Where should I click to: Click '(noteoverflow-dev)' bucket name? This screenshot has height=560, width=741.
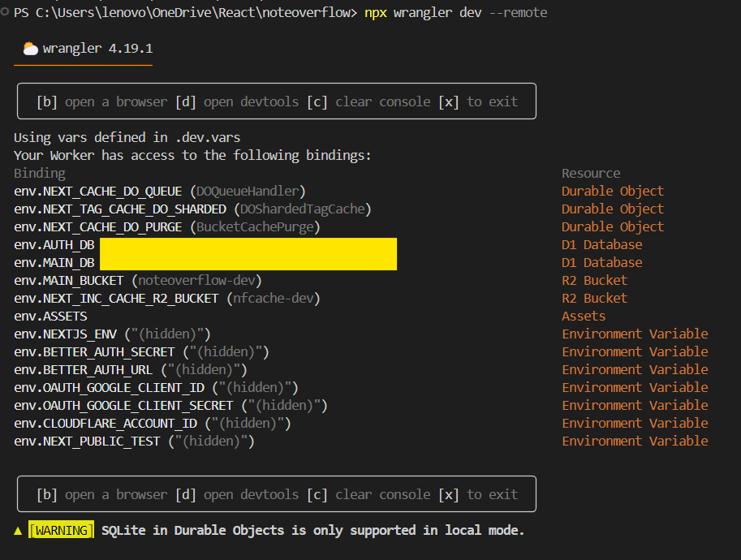point(196,281)
